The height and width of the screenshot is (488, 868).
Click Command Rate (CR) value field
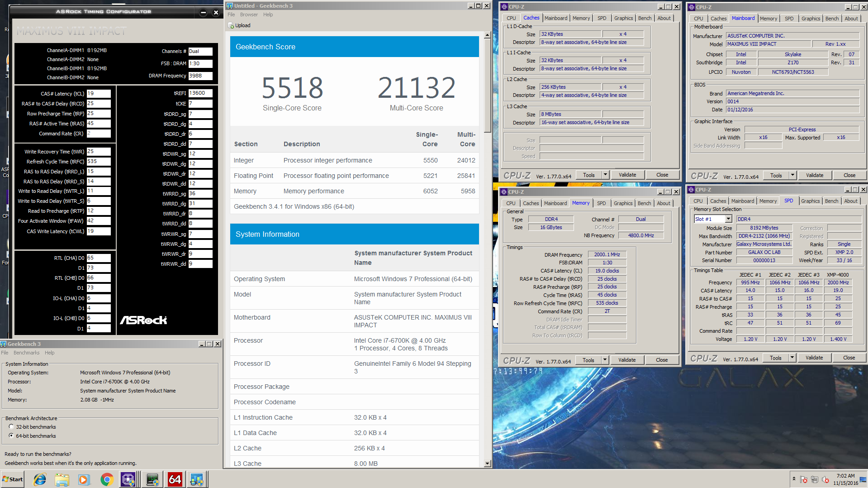point(99,134)
